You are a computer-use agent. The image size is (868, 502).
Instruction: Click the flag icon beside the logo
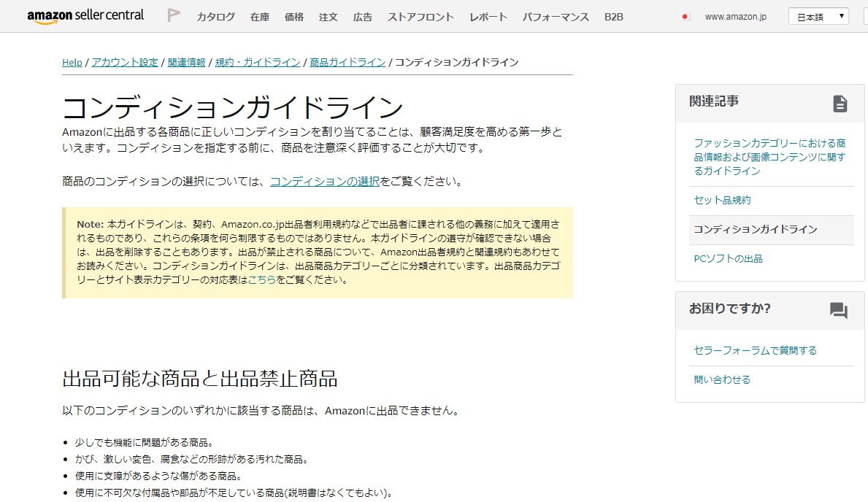[174, 15]
